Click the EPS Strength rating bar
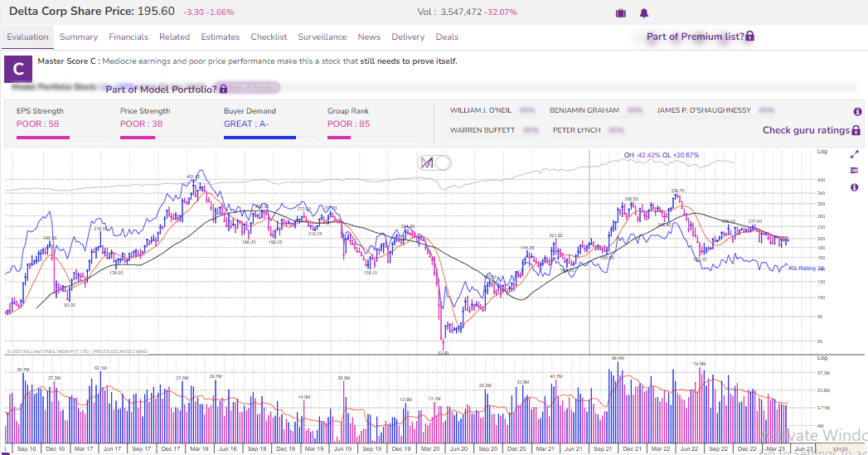 point(43,138)
